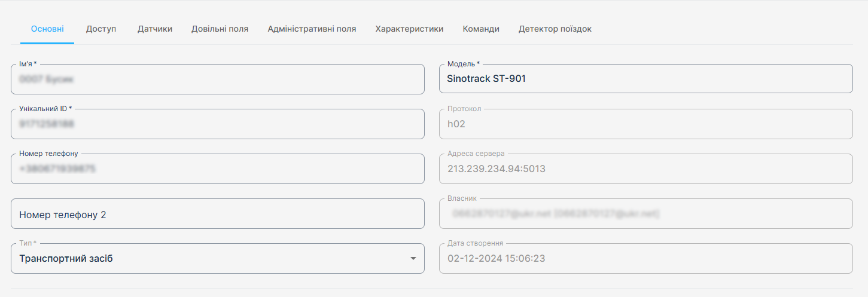The width and height of the screenshot is (868, 297).
Task: Click the empty Номер телефону 2 field
Action: click(218, 214)
